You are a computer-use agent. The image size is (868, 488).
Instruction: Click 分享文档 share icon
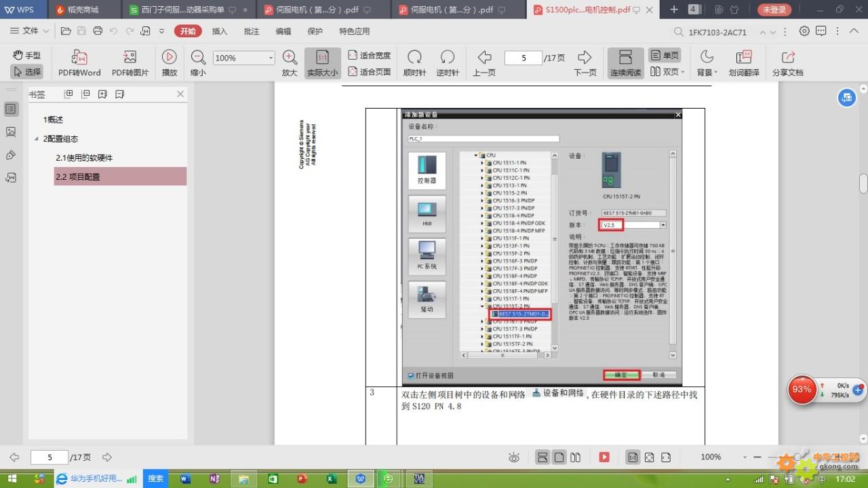click(787, 63)
